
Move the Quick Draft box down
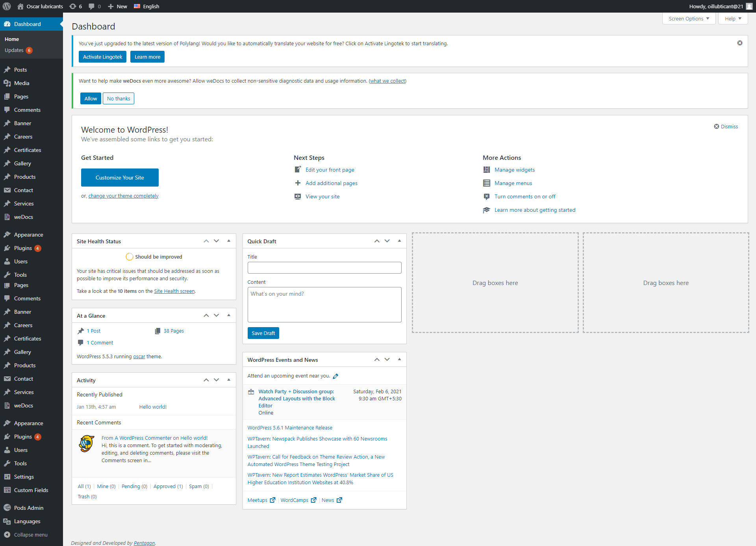tap(387, 241)
